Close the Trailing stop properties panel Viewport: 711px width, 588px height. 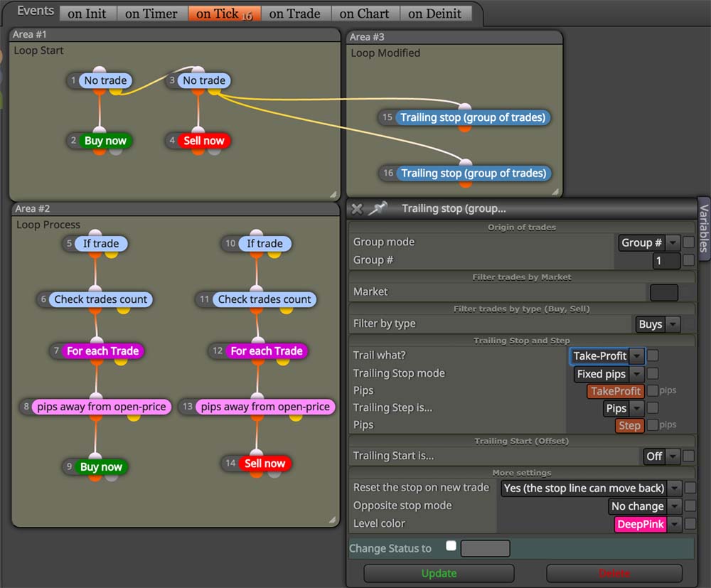(x=357, y=208)
